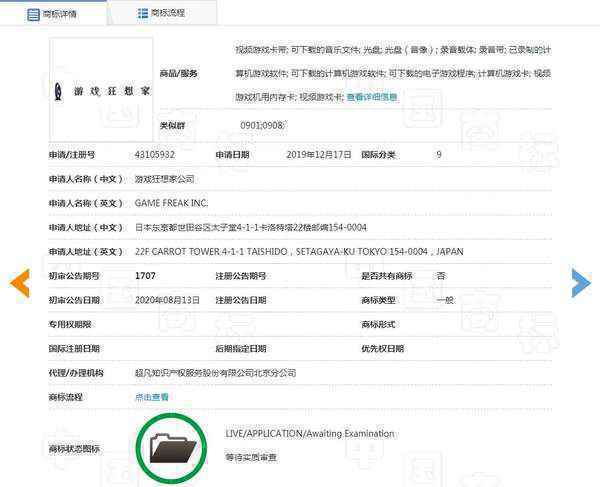Select Chinese applicant name 游戏狂想家公司
Screen dimensions: 600x487
click(165, 179)
